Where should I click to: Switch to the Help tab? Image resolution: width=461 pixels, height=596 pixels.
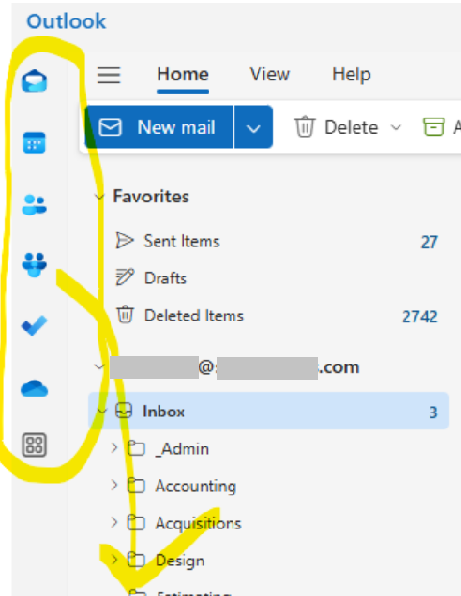point(351,74)
